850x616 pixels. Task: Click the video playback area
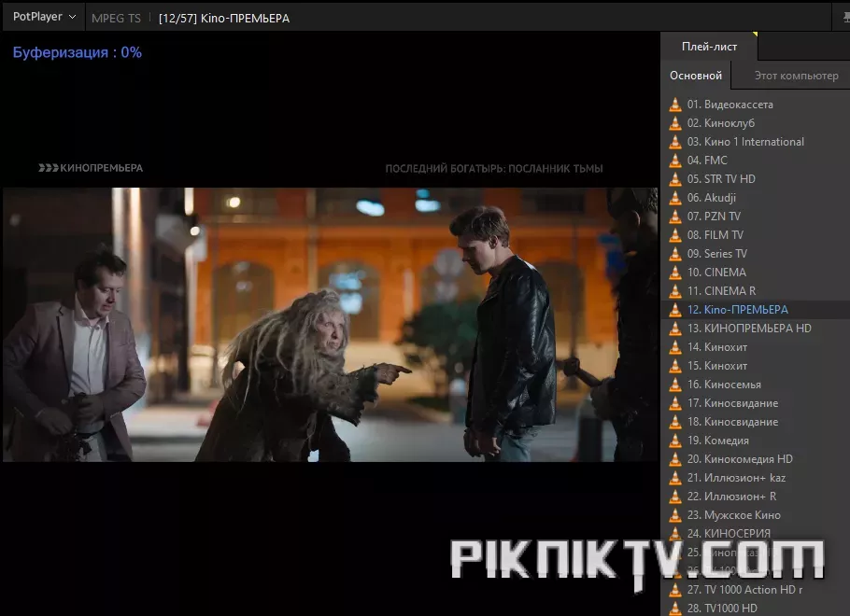tap(330, 324)
